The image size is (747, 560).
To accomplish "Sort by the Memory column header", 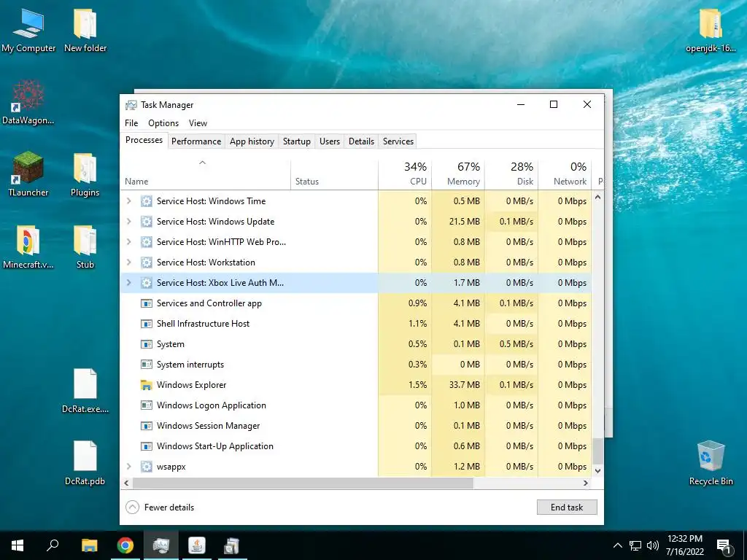I will click(458, 175).
